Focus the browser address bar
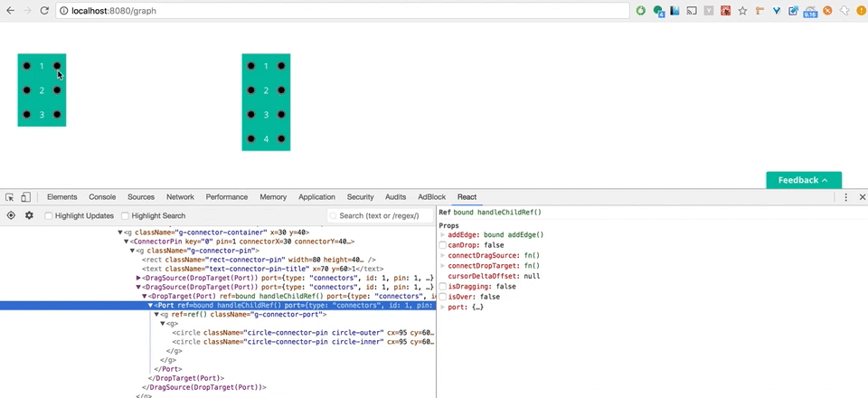 (x=342, y=11)
